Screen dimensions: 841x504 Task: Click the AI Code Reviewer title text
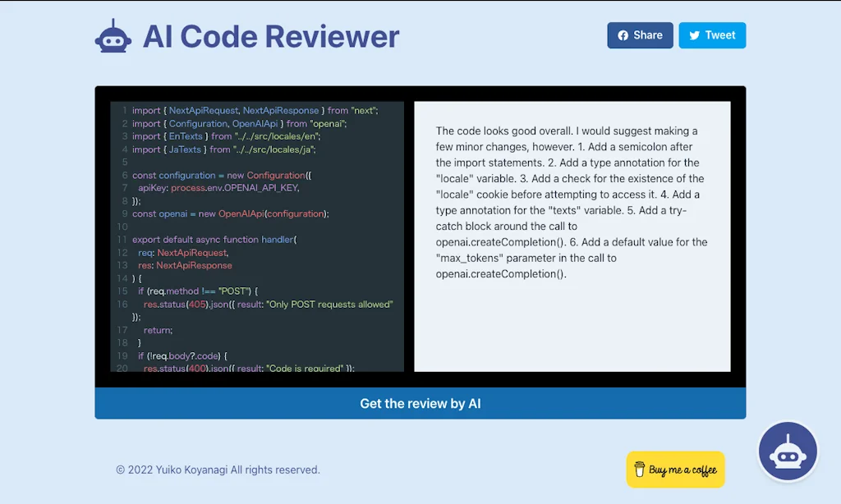pos(271,36)
